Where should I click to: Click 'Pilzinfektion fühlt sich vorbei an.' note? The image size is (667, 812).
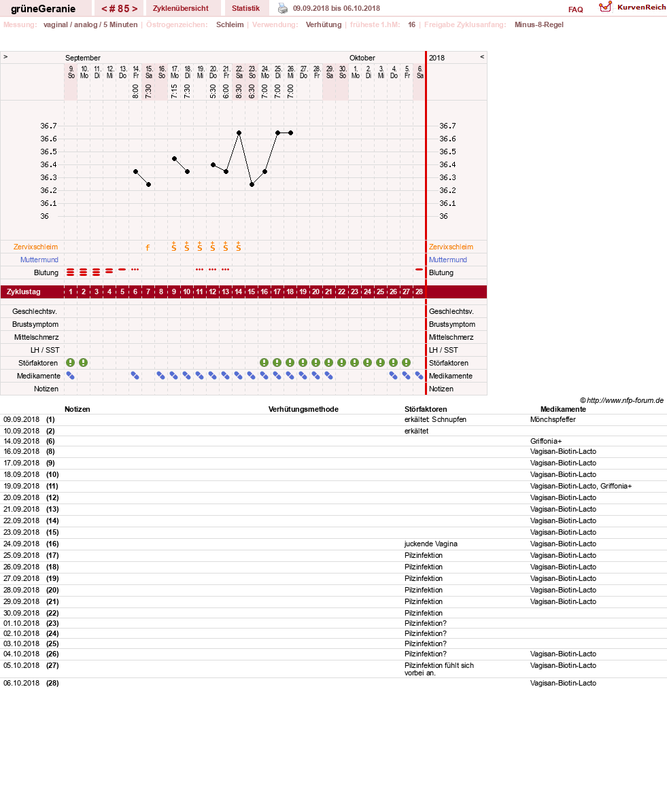coord(439,669)
